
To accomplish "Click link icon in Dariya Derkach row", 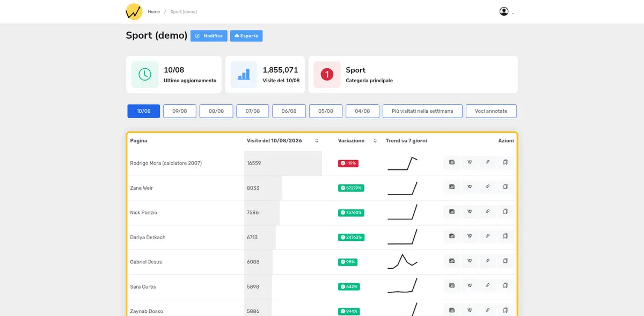I will coord(487,236).
